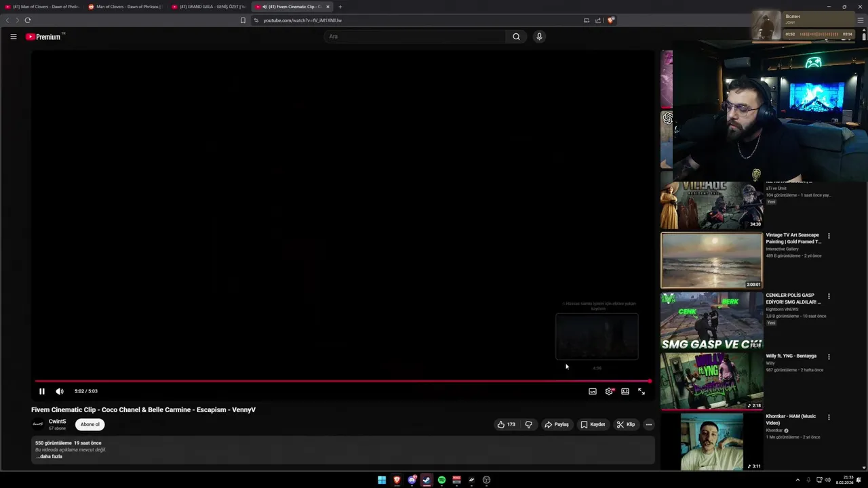Start voice search microphone
Viewport: 868px width, 488px height.
539,37
